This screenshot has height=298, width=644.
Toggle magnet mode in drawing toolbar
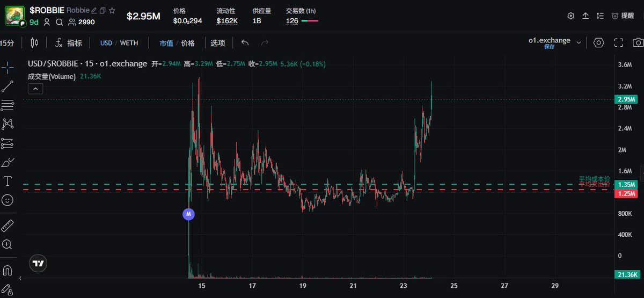coord(8,270)
